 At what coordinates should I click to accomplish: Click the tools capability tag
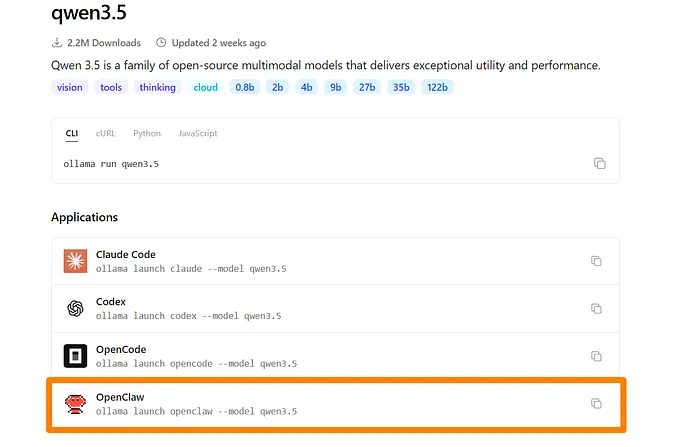111,87
